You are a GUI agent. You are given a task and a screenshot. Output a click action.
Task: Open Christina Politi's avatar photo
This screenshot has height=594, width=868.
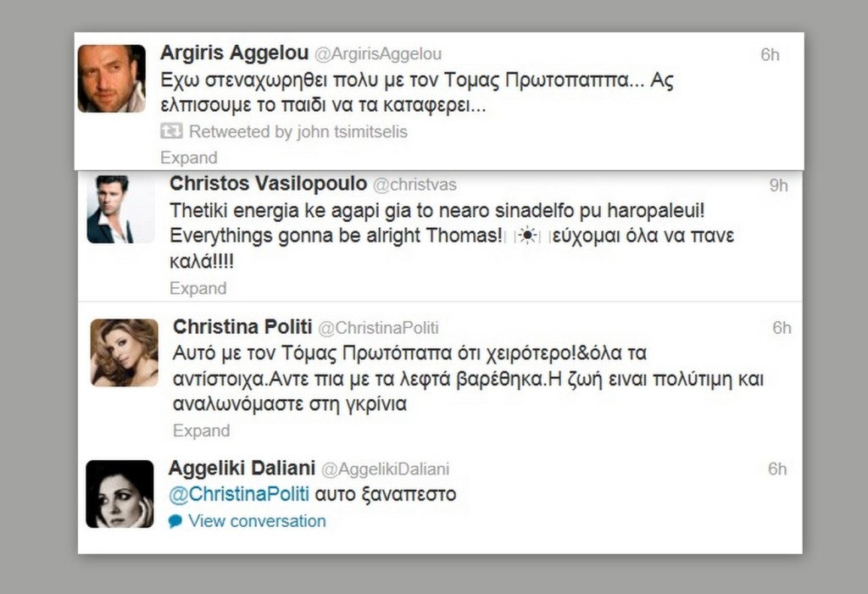point(124,353)
